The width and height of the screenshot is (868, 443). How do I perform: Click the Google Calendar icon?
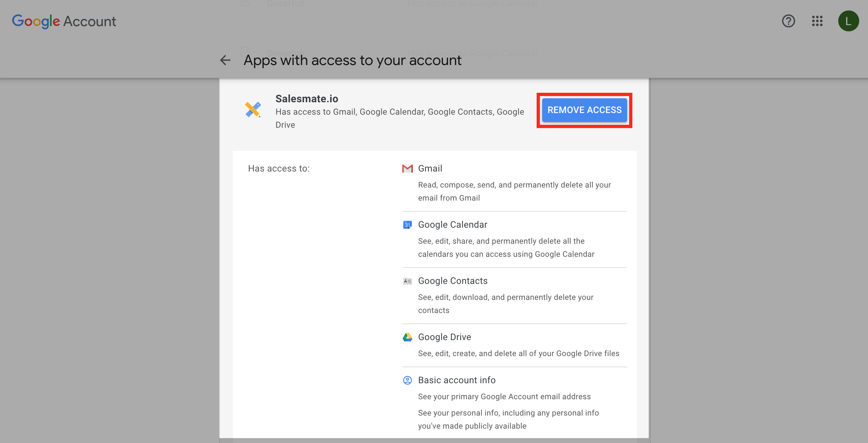pyautogui.click(x=408, y=225)
